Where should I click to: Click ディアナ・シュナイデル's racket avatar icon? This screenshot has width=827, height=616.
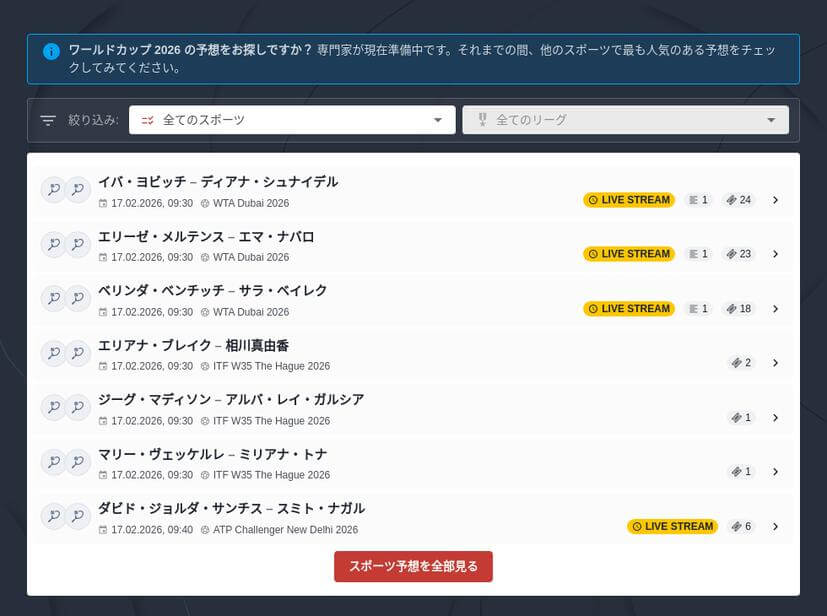[x=78, y=189]
